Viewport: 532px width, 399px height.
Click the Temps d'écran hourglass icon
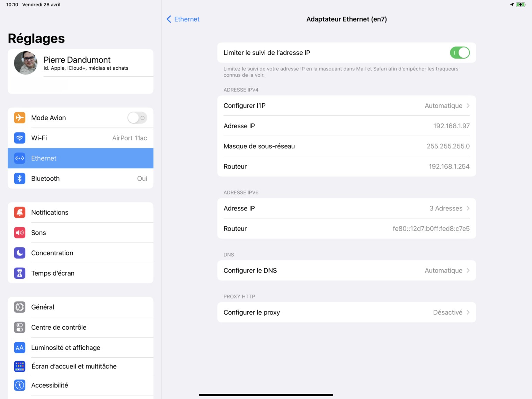[x=20, y=273]
